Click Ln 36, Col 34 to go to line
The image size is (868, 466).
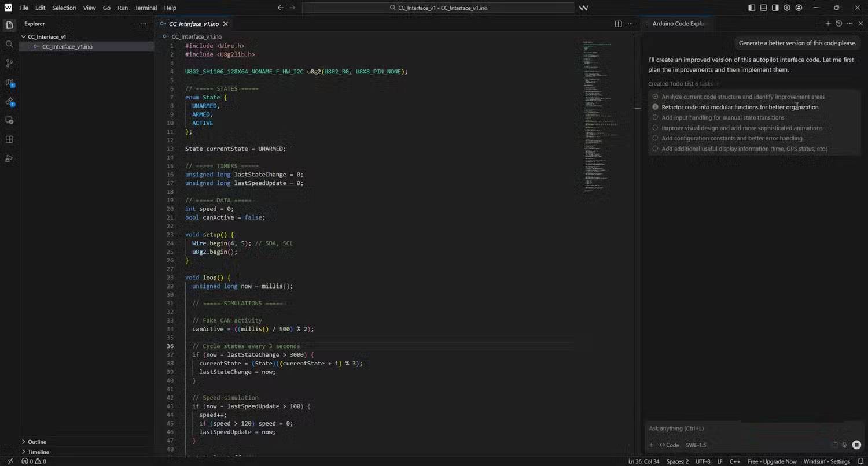pyautogui.click(x=644, y=461)
